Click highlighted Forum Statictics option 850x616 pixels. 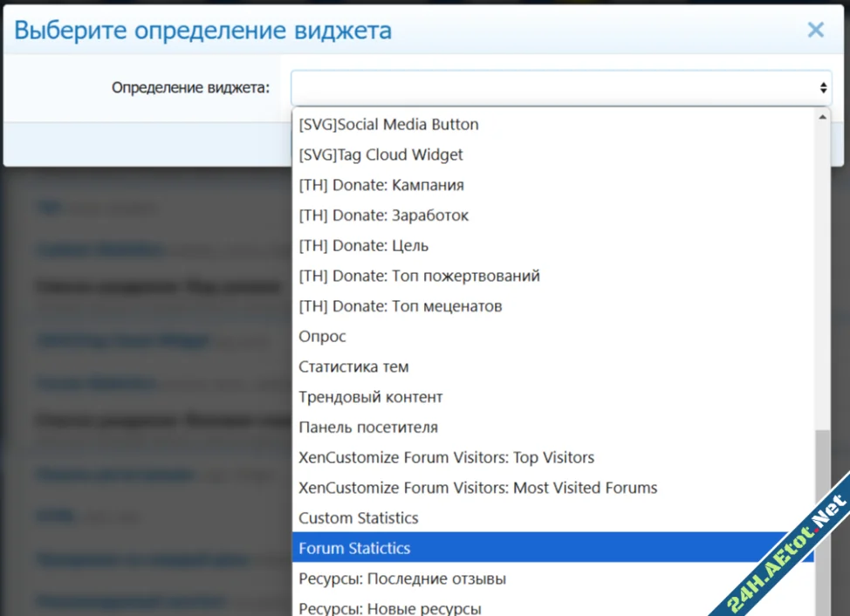[354, 548]
